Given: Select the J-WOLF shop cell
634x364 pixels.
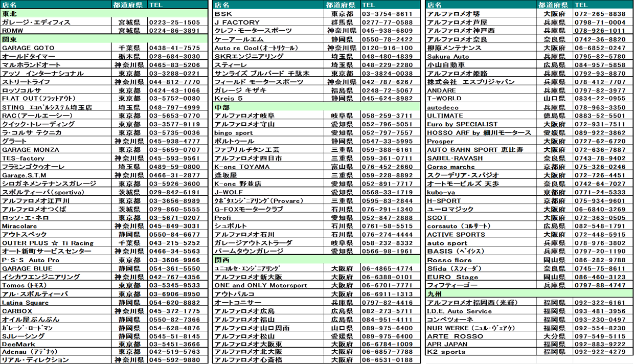Looking at the screenshot, I should (x=268, y=192).
